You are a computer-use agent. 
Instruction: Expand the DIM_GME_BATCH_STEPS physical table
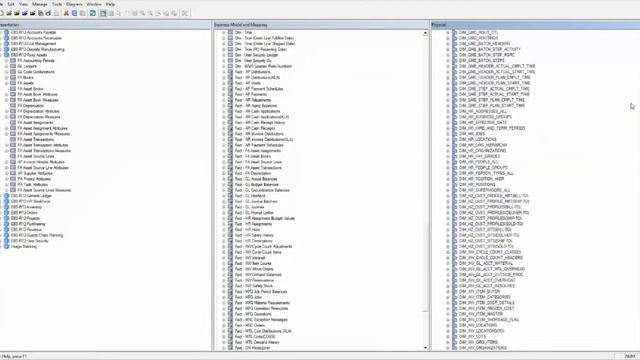pyautogui.click(x=448, y=60)
